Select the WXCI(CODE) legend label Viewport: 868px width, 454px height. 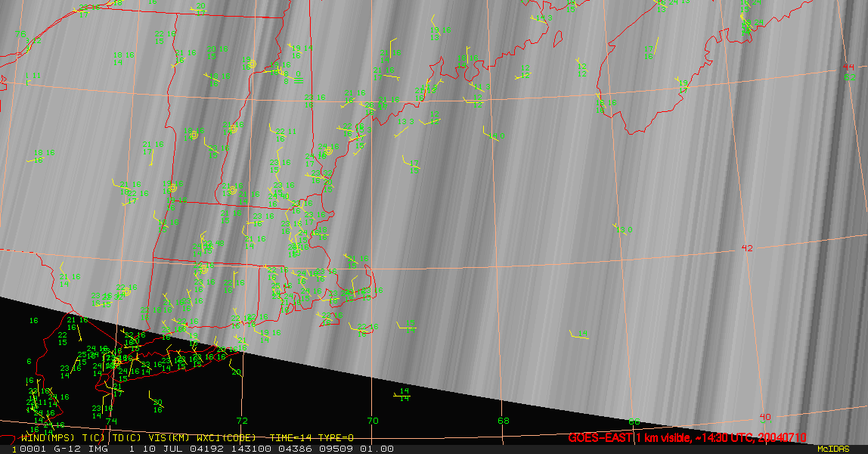(x=226, y=438)
